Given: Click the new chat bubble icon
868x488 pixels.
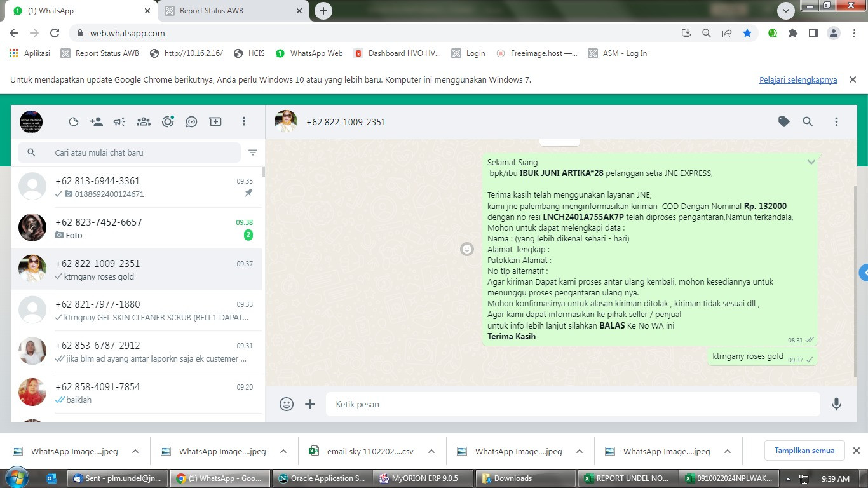Looking at the screenshot, I should tap(191, 122).
